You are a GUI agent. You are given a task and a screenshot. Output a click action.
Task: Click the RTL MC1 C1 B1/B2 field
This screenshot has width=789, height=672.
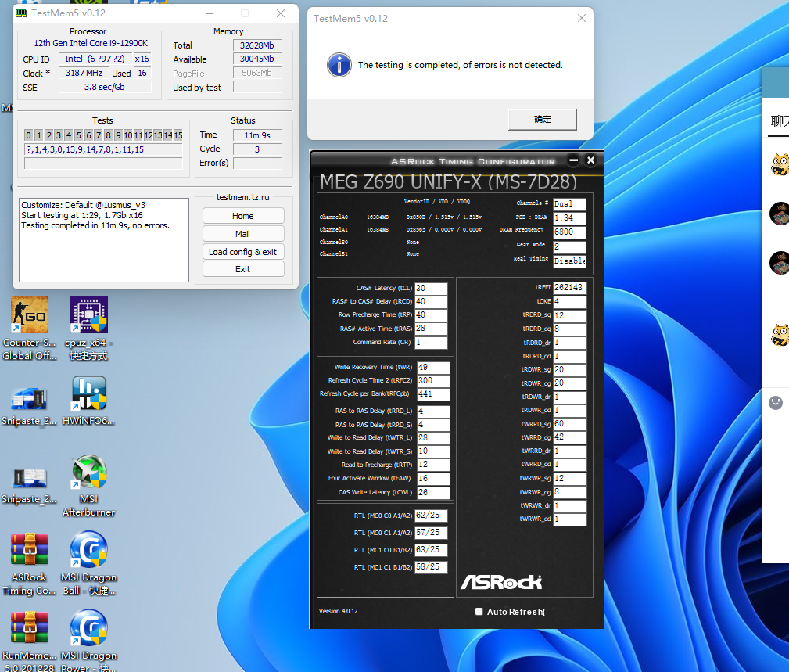tap(431, 567)
